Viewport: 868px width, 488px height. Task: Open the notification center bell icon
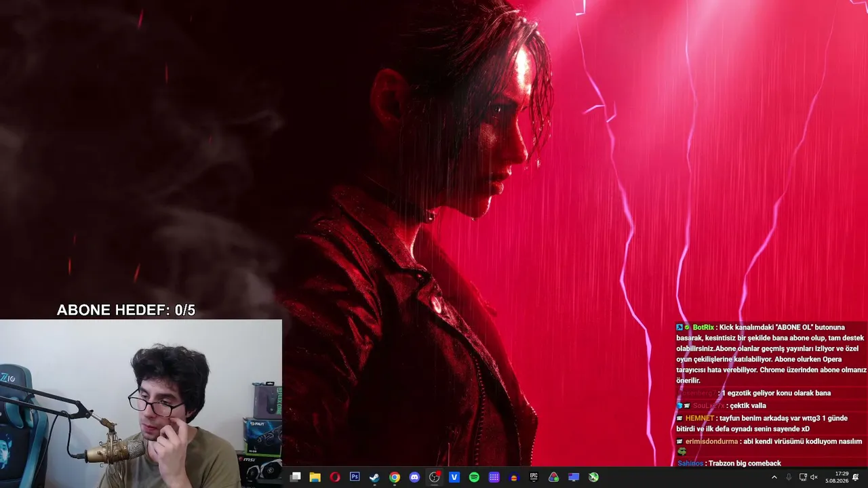coord(856,477)
